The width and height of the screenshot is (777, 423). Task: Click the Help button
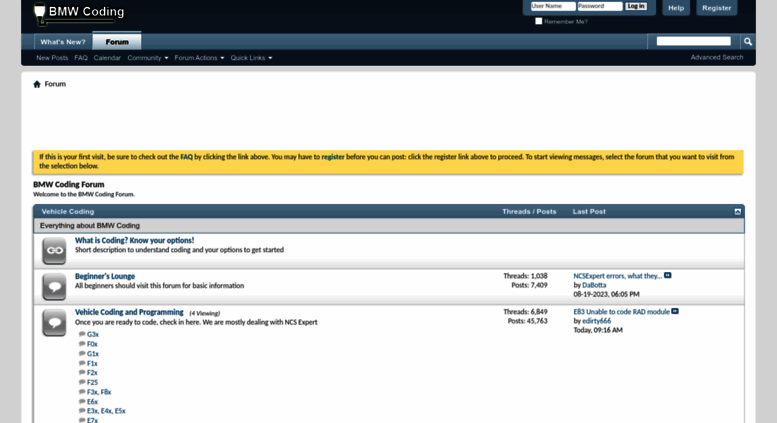676,7
